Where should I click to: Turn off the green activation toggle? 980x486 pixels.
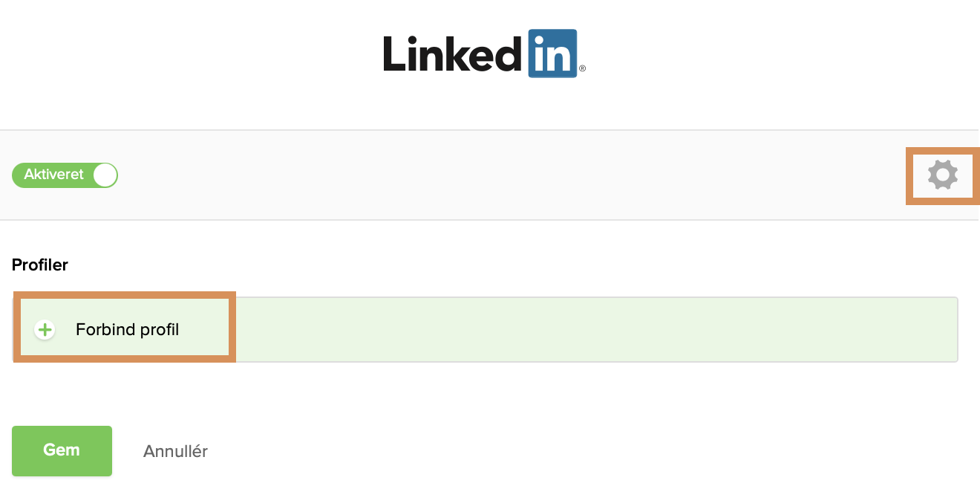pyautogui.click(x=64, y=175)
